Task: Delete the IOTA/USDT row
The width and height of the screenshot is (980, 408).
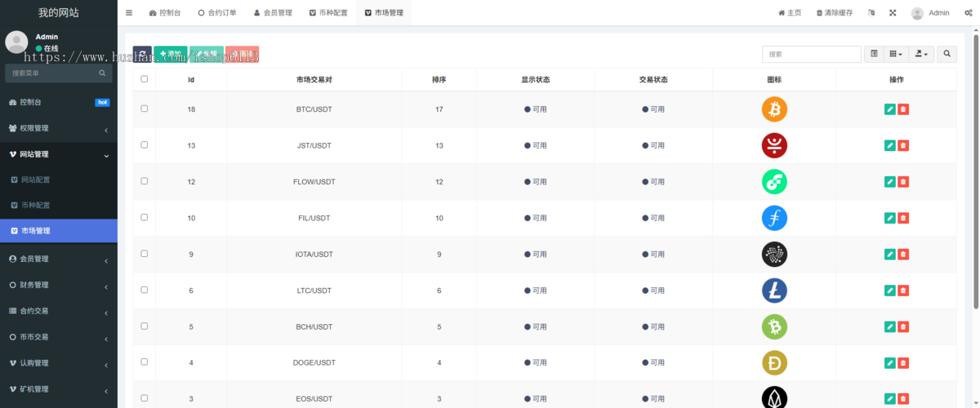Action: (x=903, y=255)
